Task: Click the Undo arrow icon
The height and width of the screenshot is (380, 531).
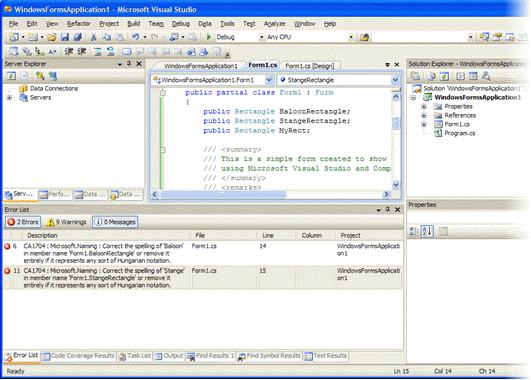Action: (x=135, y=37)
